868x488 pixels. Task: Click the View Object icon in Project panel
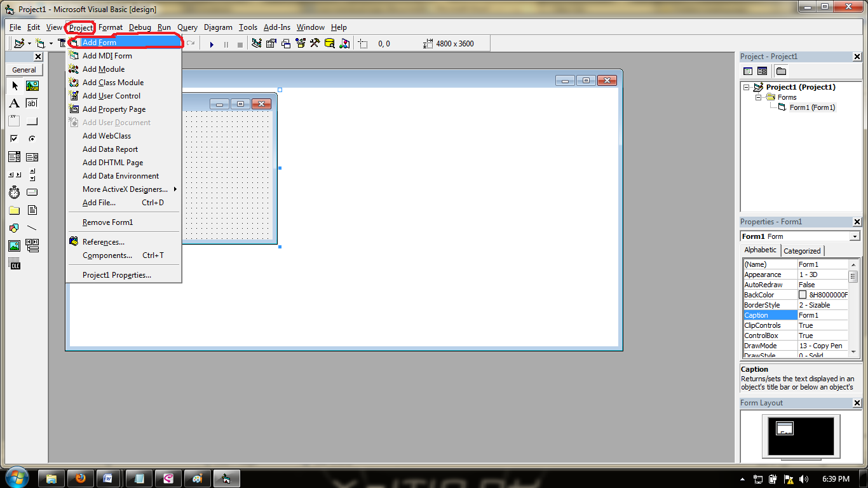[x=762, y=71]
